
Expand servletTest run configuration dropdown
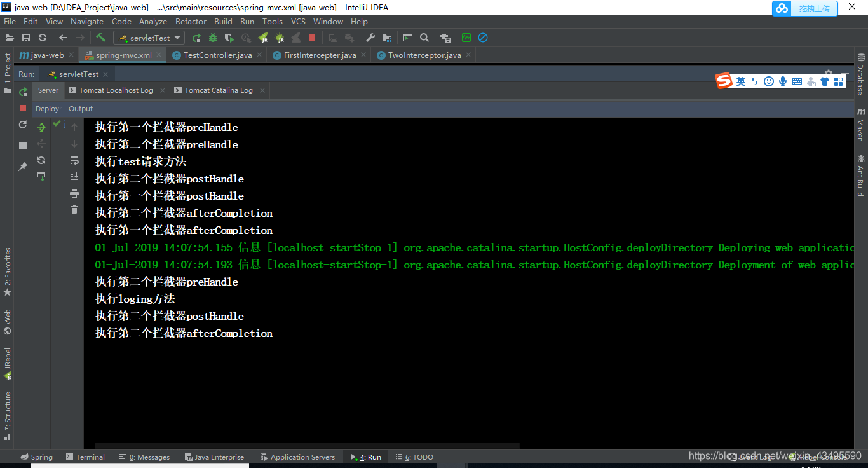[x=177, y=38]
